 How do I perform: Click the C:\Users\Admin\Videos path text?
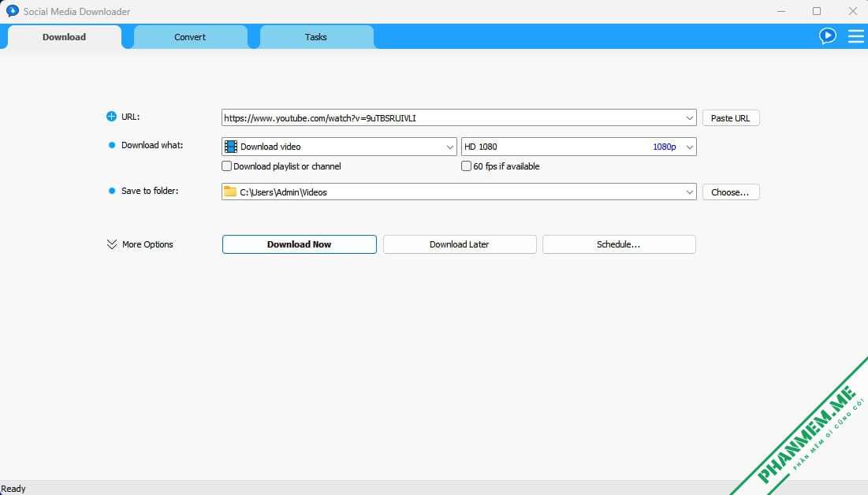click(284, 192)
